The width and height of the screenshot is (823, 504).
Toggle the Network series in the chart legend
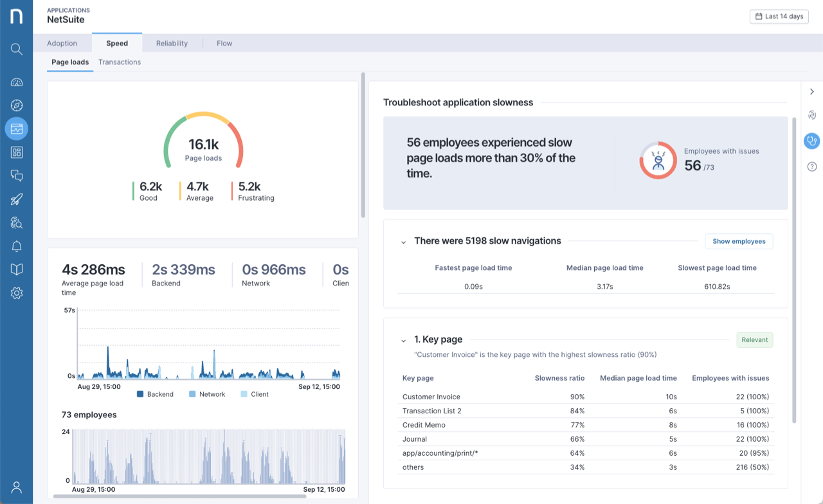click(207, 394)
